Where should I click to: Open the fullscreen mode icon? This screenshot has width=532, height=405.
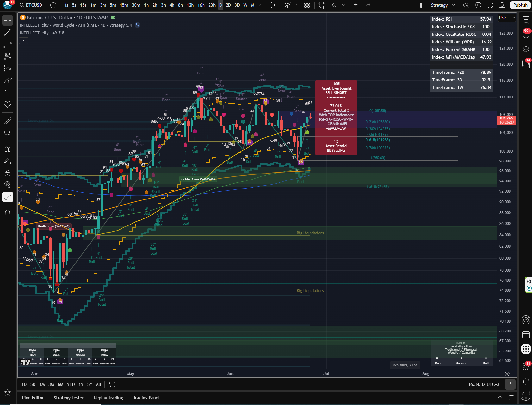point(490,5)
